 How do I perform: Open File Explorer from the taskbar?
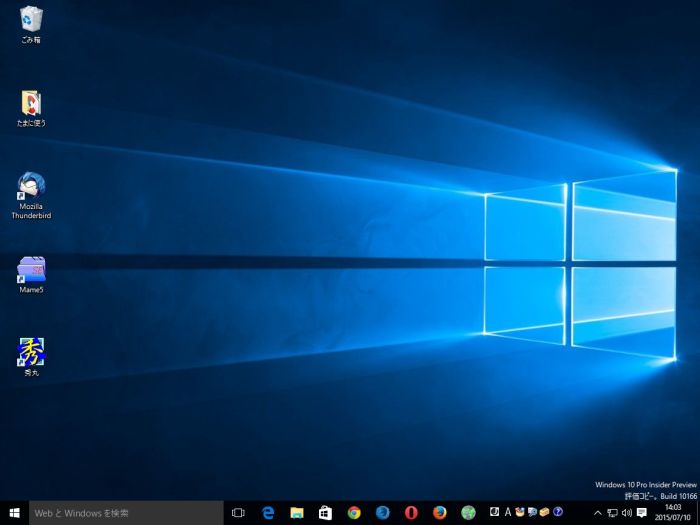tap(297, 513)
